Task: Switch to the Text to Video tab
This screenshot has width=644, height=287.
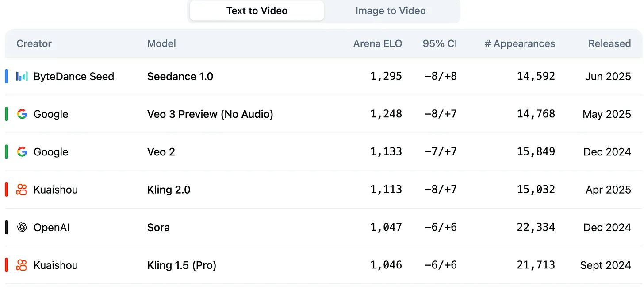Action: pyautogui.click(x=257, y=11)
